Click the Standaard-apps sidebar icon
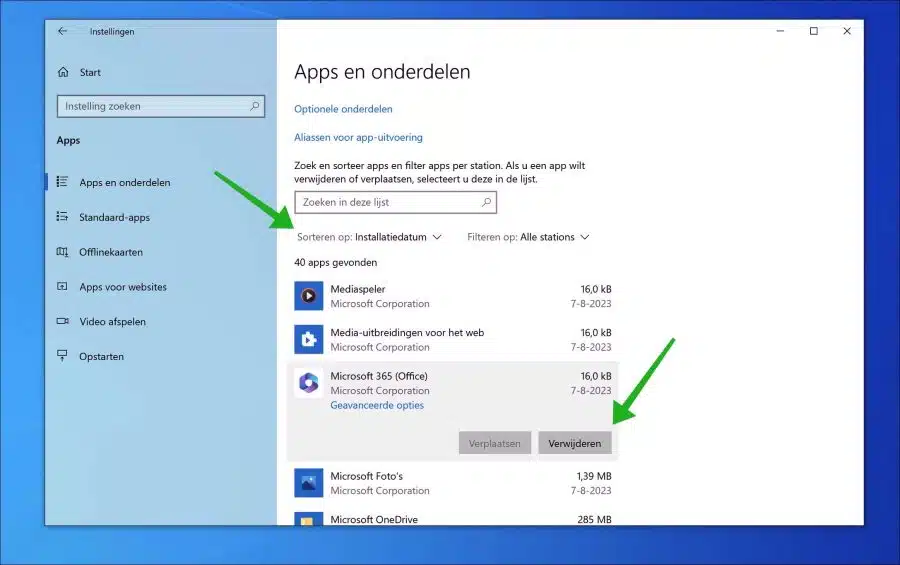The width and height of the screenshot is (900, 565). tap(62, 216)
